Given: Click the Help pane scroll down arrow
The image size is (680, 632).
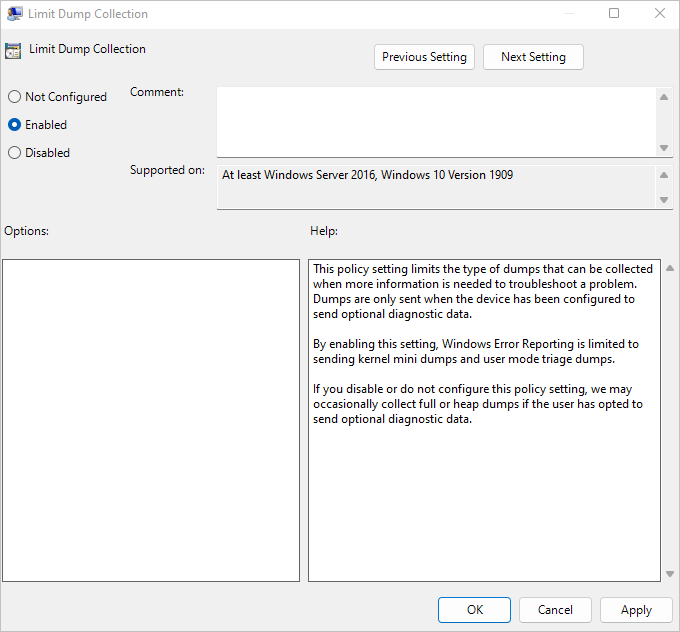Looking at the screenshot, I should pos(670,574).
